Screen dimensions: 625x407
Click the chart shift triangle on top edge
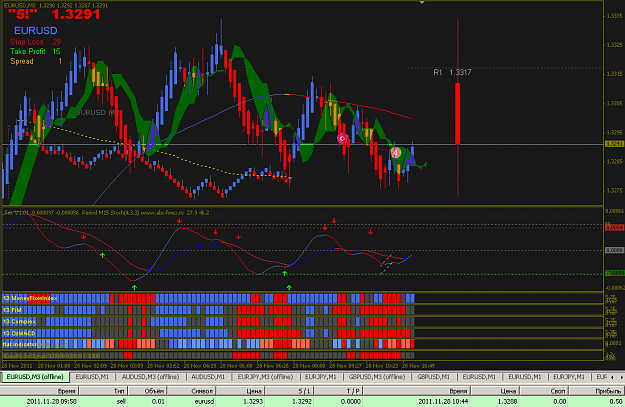point(422,2)
